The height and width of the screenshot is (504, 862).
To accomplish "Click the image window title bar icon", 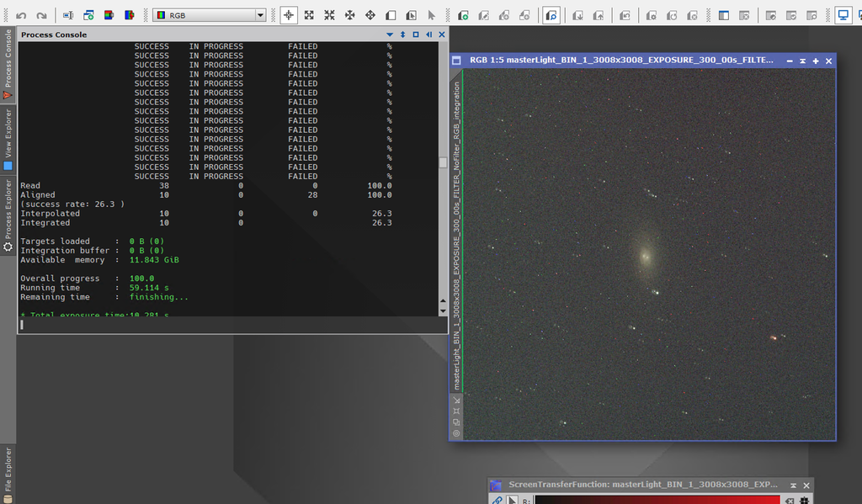I will pos(456,61).
